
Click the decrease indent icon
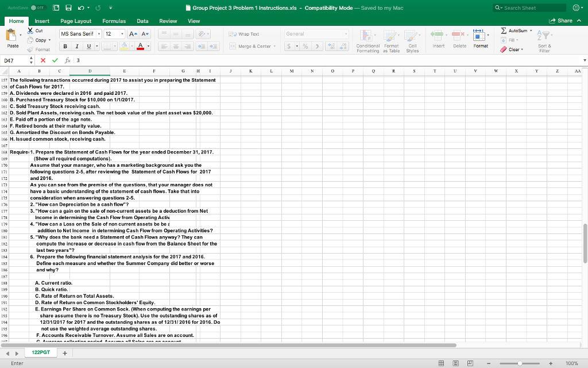tap(202, 46)
